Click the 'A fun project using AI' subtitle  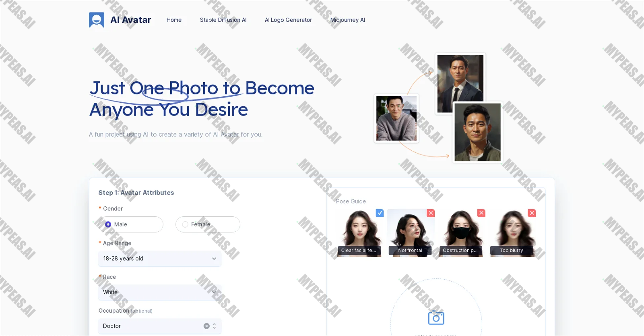pyautogui.click(x=175, y=135)
